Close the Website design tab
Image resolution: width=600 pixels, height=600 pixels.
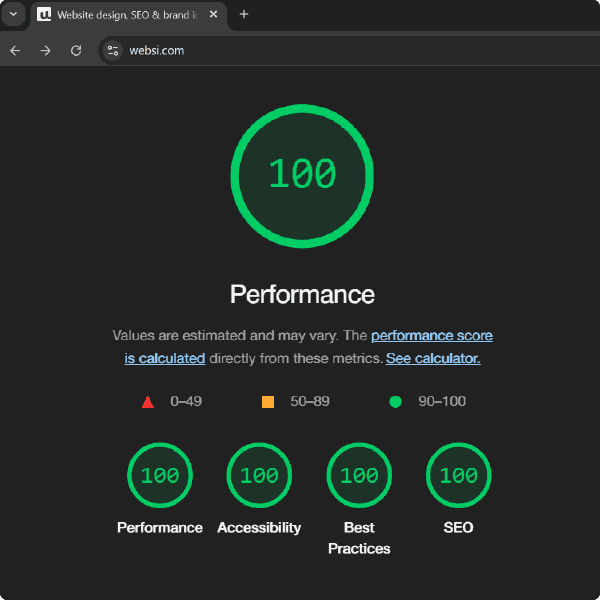pyautogui.click(x=213, y=15)
